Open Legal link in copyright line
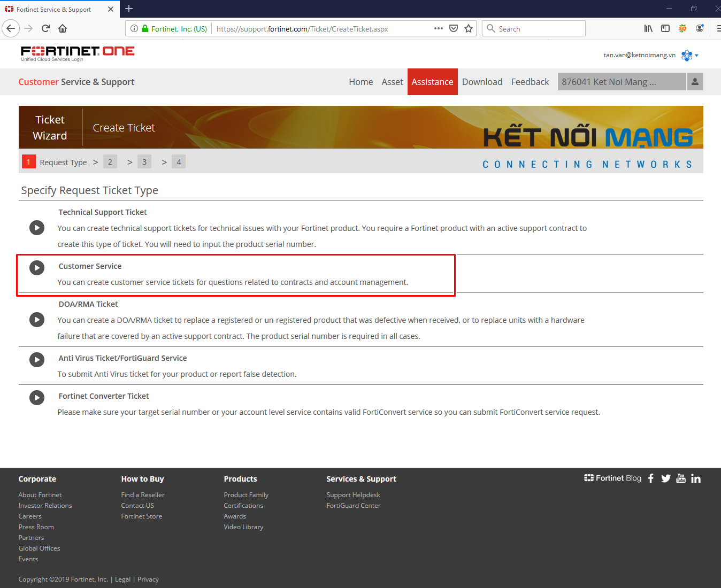The width and height of the screenshot is (721, 588). point(122,579)
